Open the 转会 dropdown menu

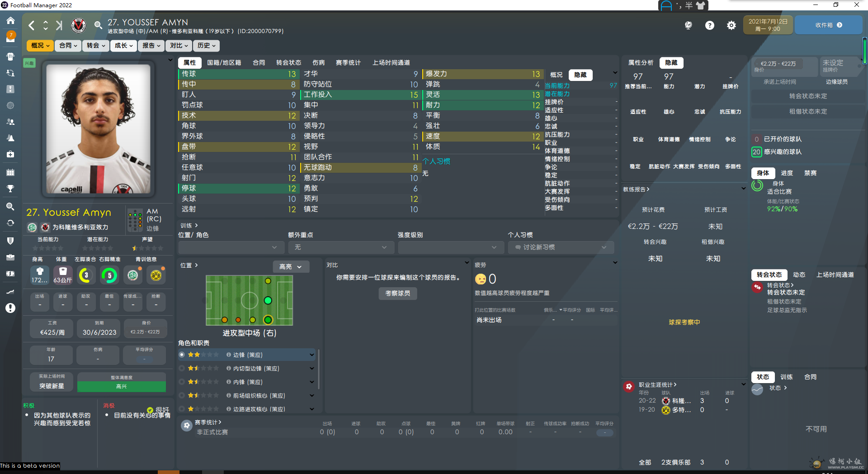click(x=96, y=46)
